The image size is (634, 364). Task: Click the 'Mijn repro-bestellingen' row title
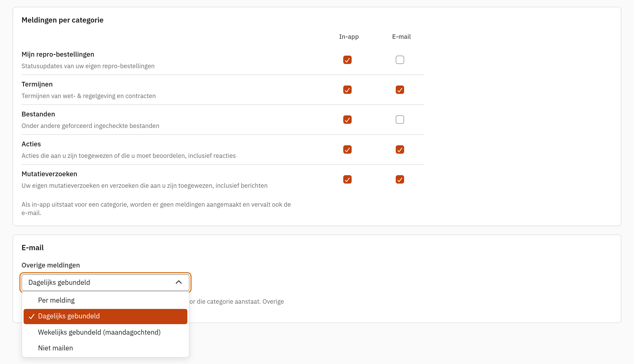(58, 54)
